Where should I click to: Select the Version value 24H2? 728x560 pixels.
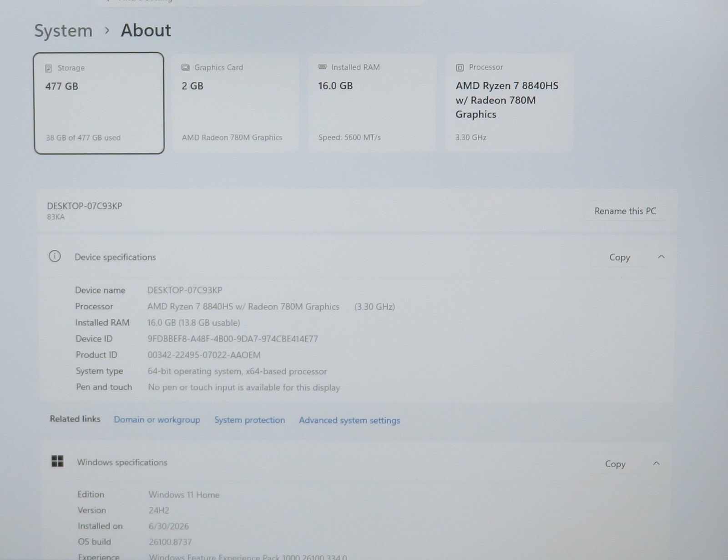[x=159, y=510]
